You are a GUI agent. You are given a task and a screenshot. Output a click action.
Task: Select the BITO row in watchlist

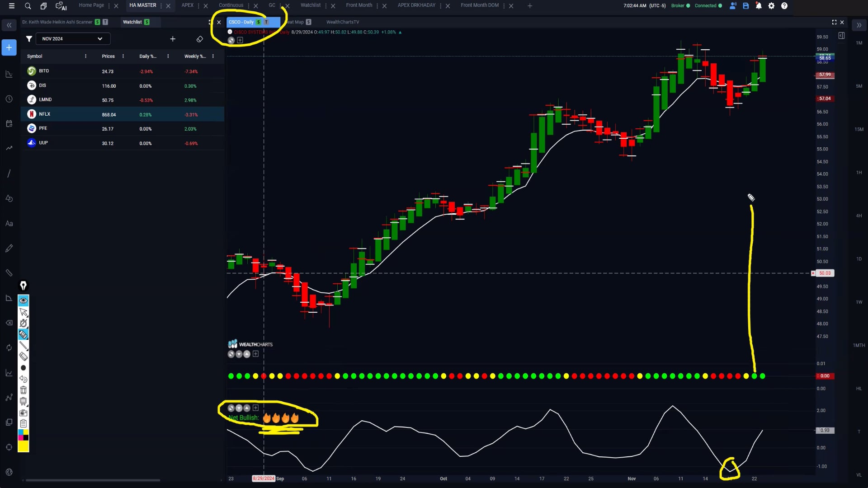(123, 71)
